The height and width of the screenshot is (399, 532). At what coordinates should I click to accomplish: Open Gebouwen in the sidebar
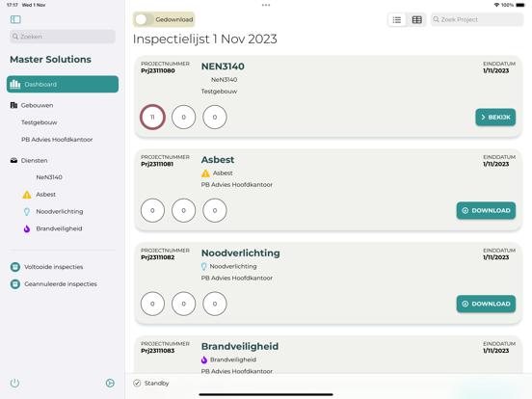tap(37, 105)
